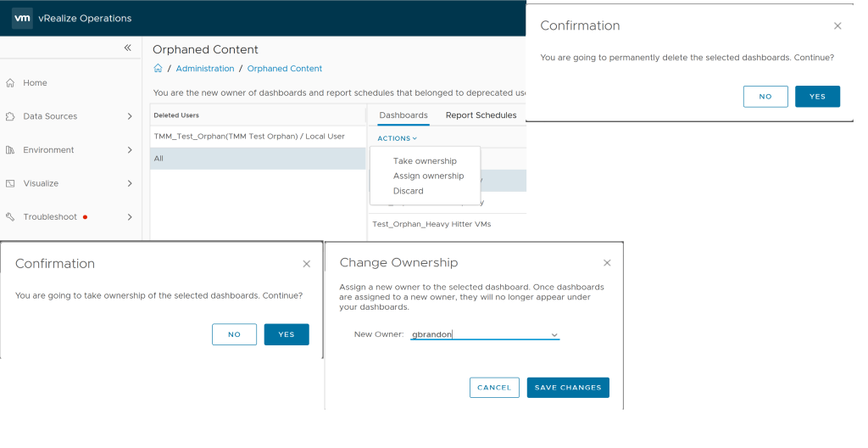Click the Environment sidebar icon
Screen dimensions: 868x448
(x=10, y=150)
